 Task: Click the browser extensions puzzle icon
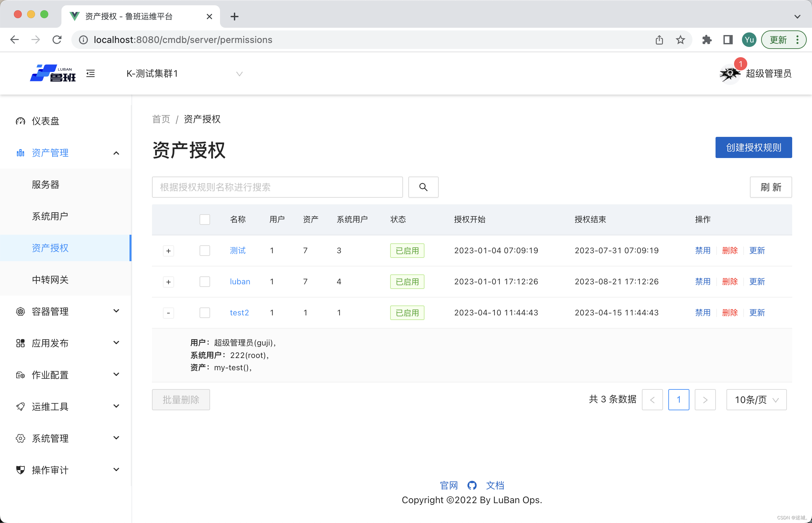coord(707,40)
